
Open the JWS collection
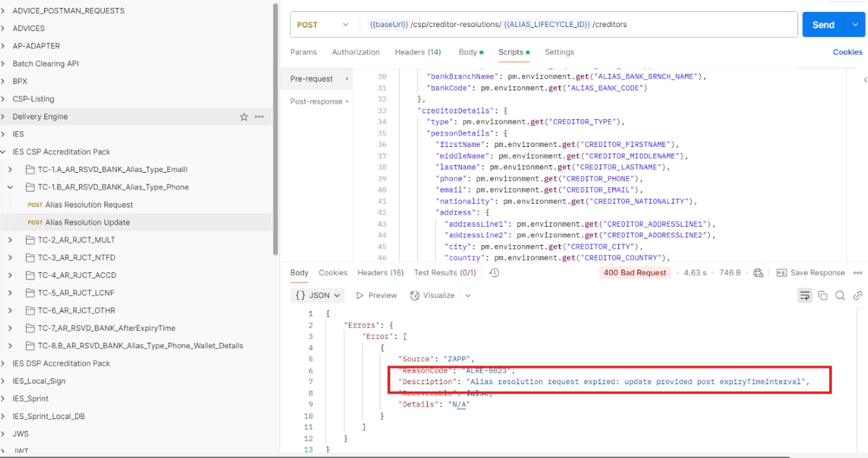click(x=20, y=434)
